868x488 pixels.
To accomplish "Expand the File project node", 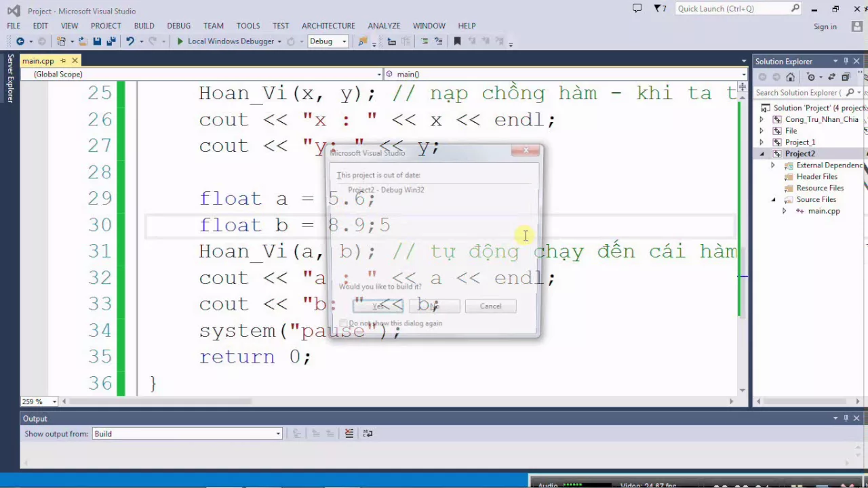I will [761, 131].
